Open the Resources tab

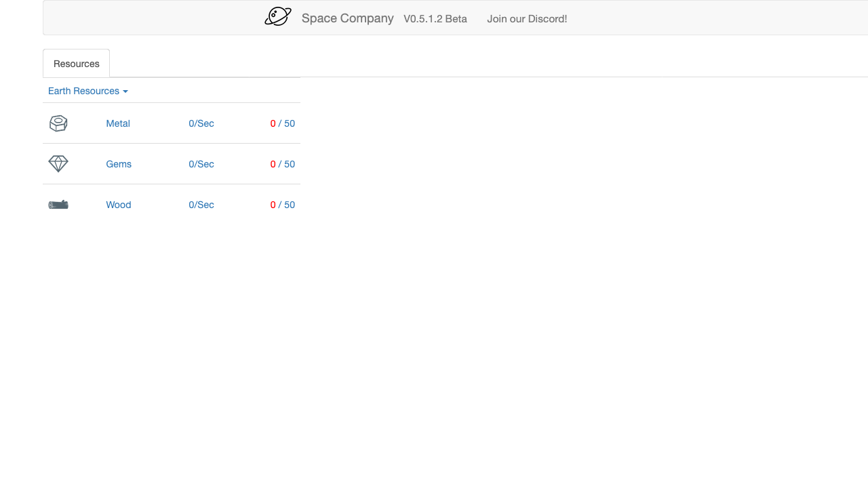tap(76, 64)
